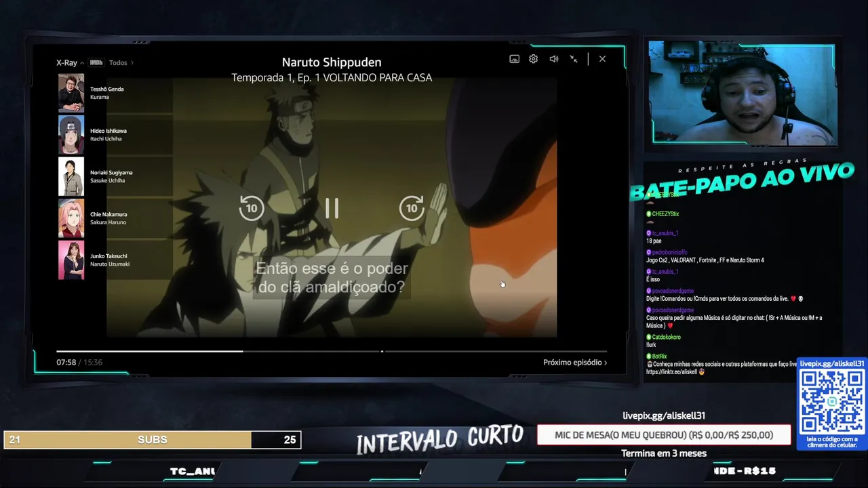This screenshot has width=868, height=488.
Task: Click the livepix.gg/aliskell31 text above the goal bar
Action: 664,415
